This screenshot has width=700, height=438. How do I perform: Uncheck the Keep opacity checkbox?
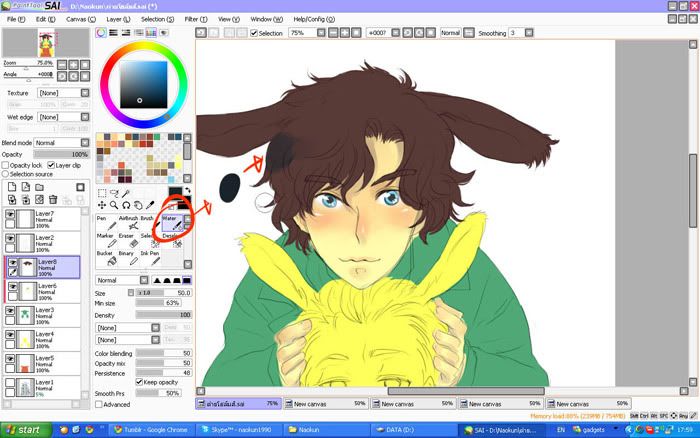[x=139, y=381]
